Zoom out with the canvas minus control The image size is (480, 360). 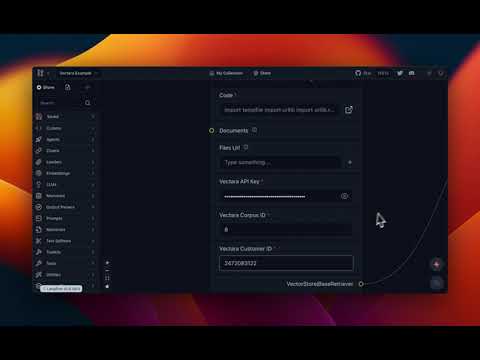pos(107,270)
